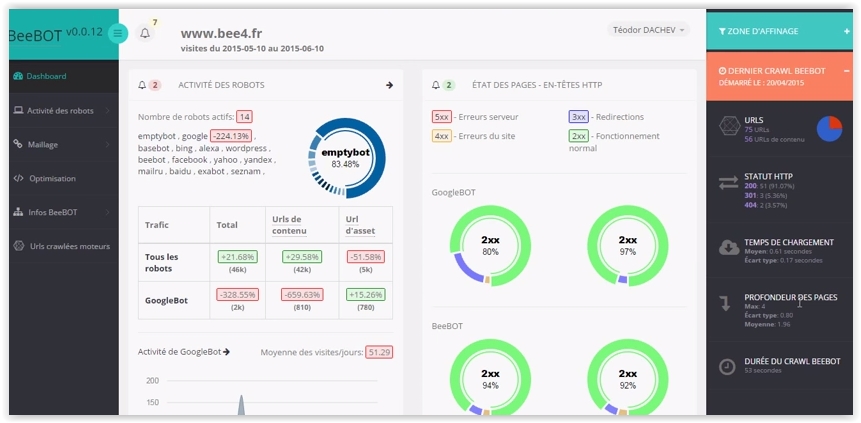This screenshot has width=861, height=423.
Task: Expand Infos BeeBOT sidebar chevron
Action: (x=107, y=212)
